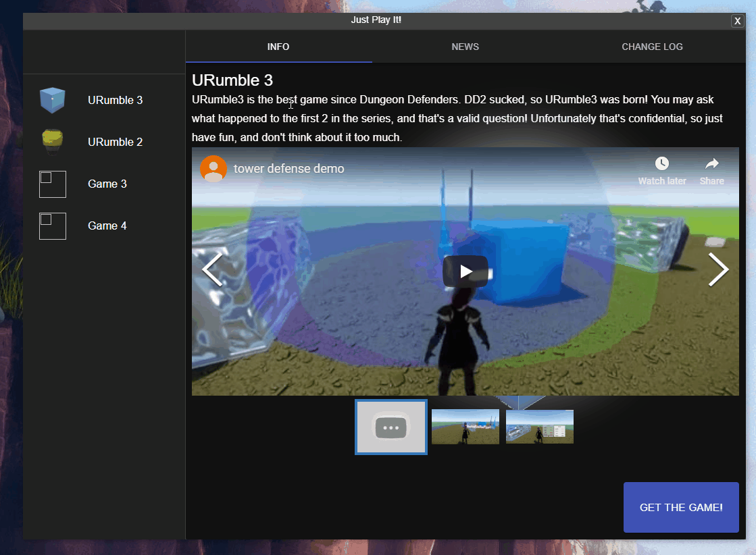Screen dimensions: 756x555
Task: Switch to the NEWS tab
Action: 465,47
